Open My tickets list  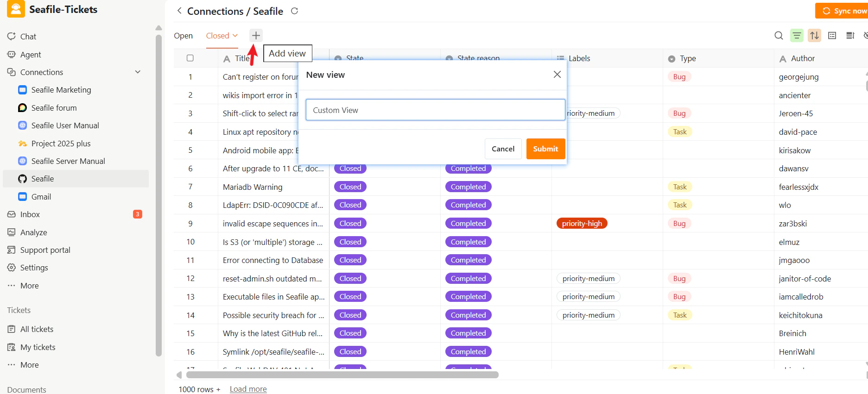(38, 347)
